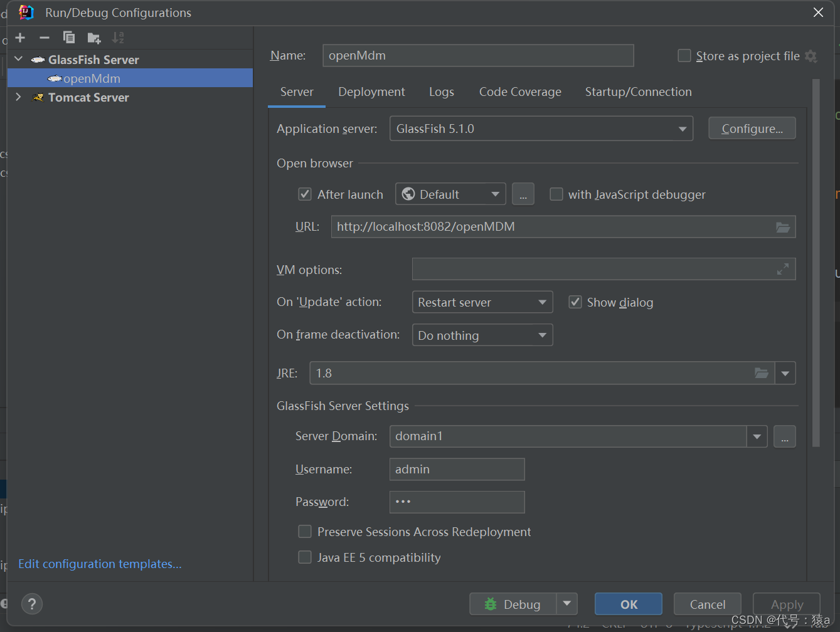This screenshot has width=840, height=632.
Task: Open Edit configuration templates link
Action: pyautogui.click(x=100, y=564)
